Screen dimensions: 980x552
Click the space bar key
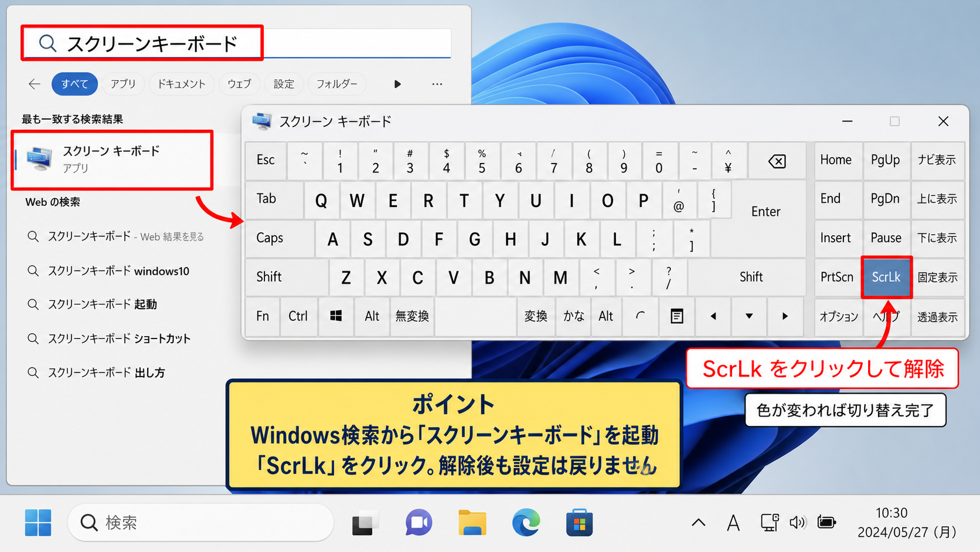(x=475, y=316)
